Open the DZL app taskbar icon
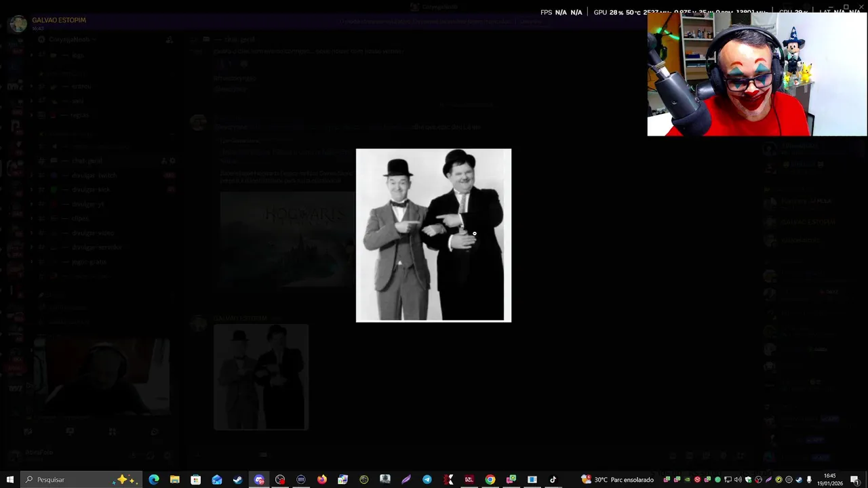 tap(469, 479)
